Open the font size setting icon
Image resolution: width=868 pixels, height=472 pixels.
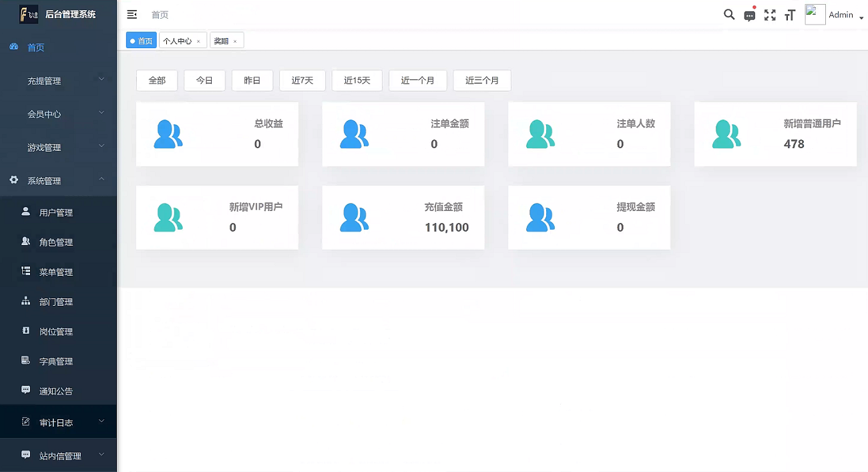790,15
